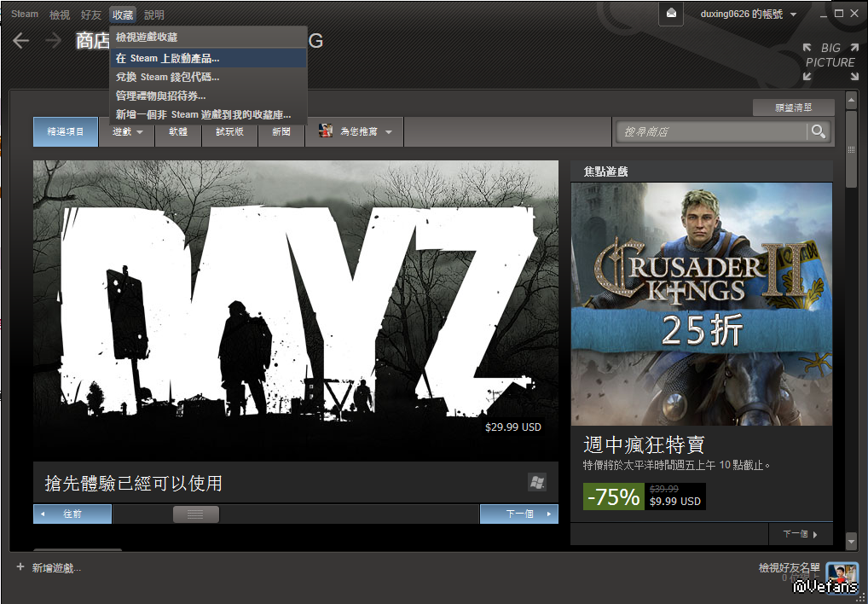Select 檢視遊戲收藏 menu entry
868x604 pixels.
point(208,38)
